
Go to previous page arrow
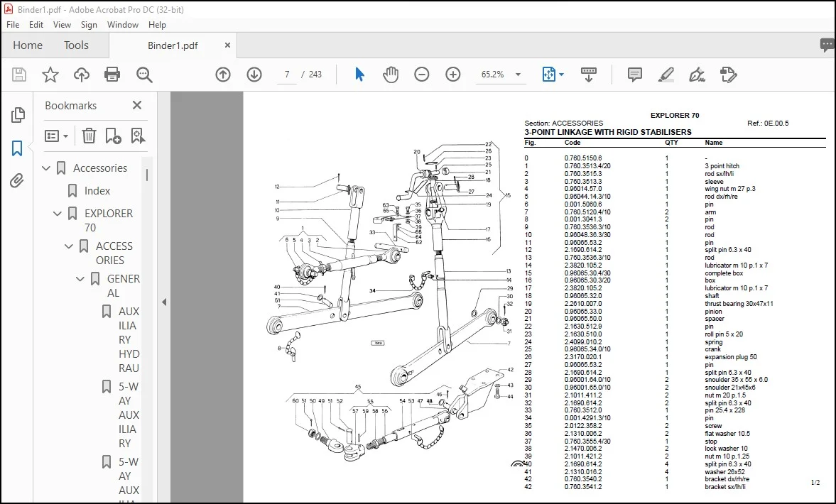[x=223, y=75]
